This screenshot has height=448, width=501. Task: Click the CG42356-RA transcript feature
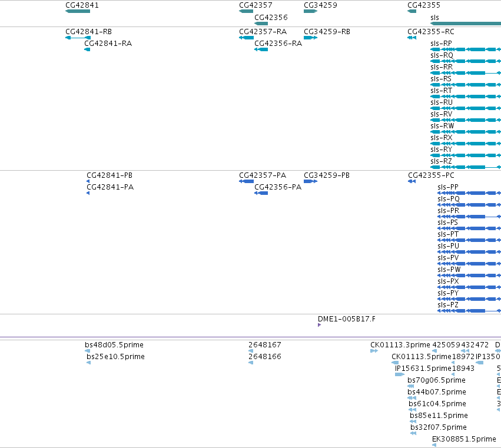[261, 49]
